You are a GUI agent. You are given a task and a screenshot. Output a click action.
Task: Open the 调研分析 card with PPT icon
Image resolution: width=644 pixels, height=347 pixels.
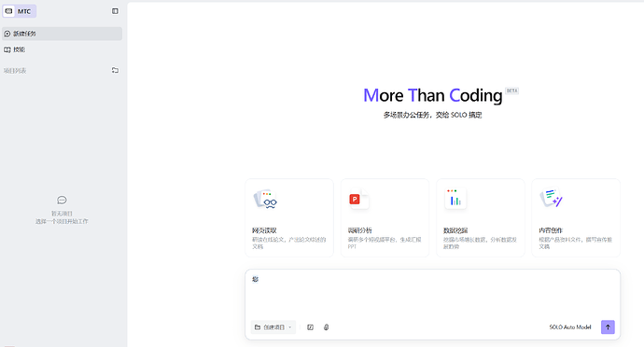[x=385, y=217]
